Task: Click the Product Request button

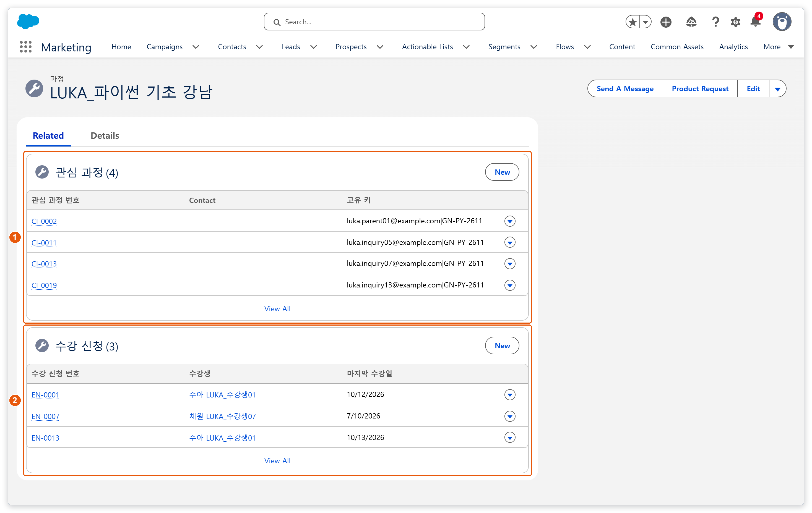Action: click(x=700, y=89)
